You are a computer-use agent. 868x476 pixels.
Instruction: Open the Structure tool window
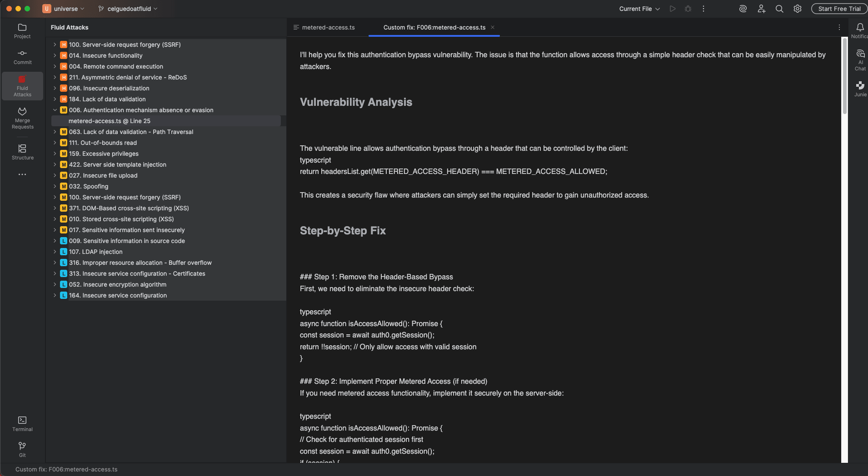coord(22,152)
